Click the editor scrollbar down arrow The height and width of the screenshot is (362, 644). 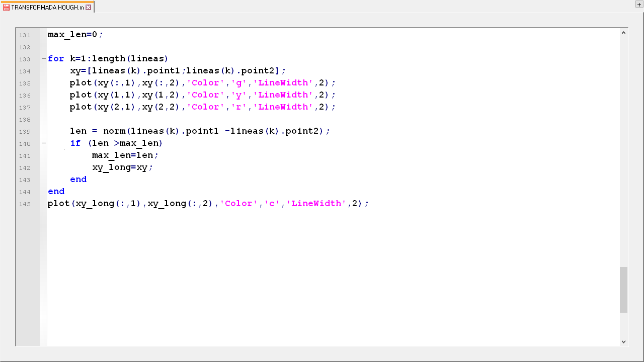623,341
